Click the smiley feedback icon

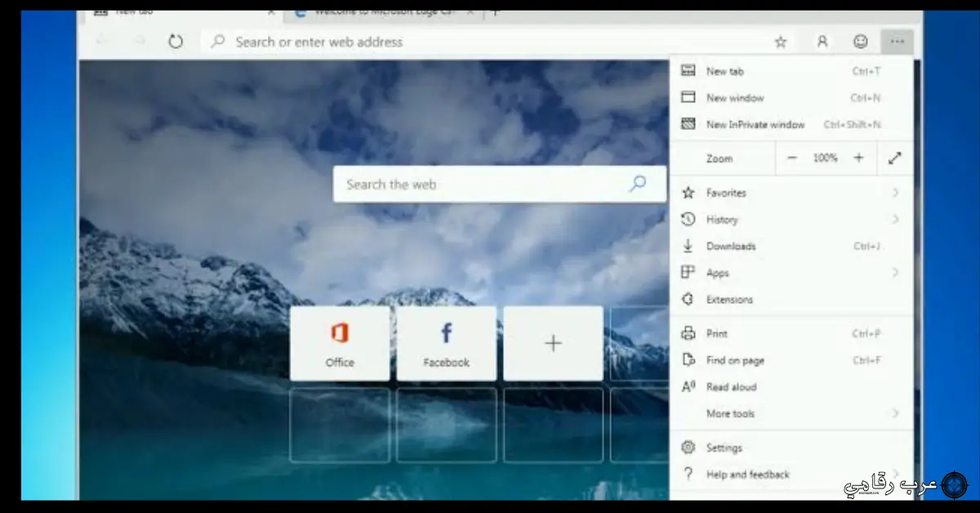860,42
